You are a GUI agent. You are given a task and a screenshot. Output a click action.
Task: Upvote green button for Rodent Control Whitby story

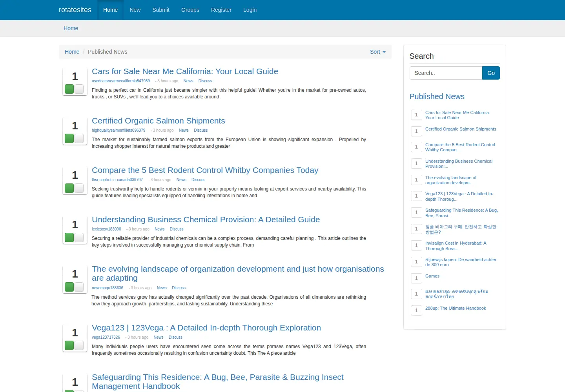click(x=69, y=188)
